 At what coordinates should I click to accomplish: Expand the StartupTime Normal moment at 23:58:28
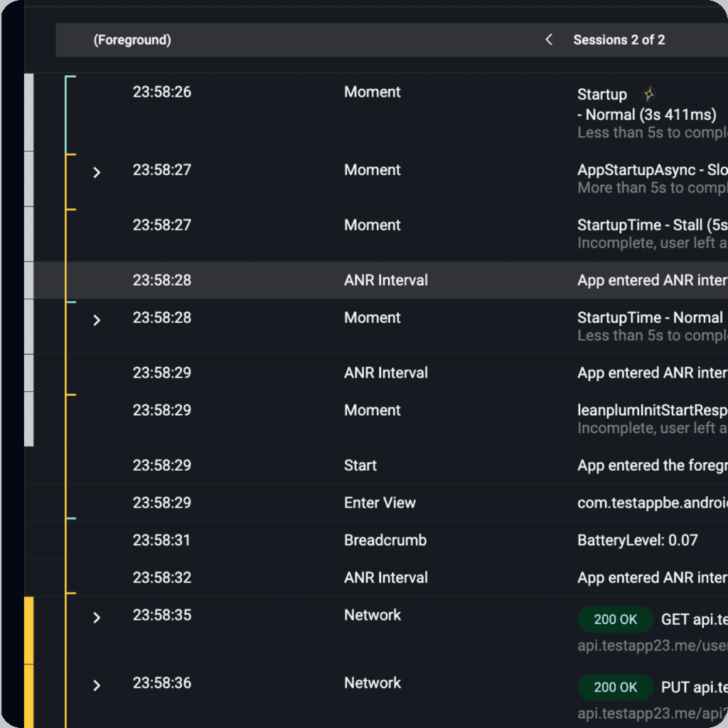97,320
